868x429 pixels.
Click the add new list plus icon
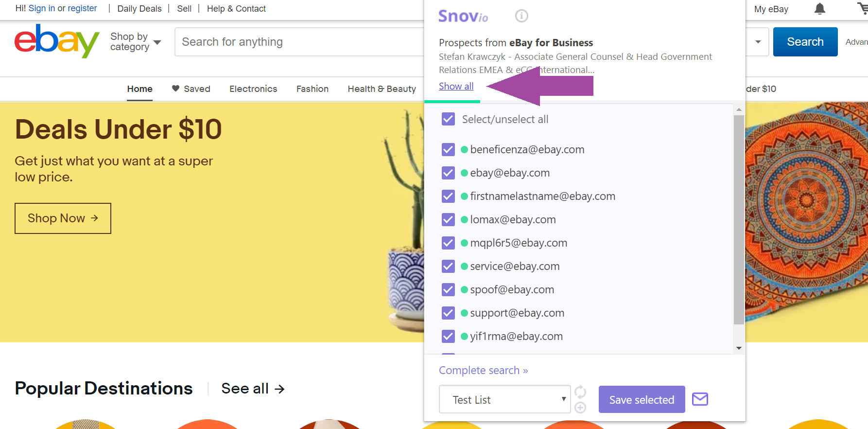[580, 408]
